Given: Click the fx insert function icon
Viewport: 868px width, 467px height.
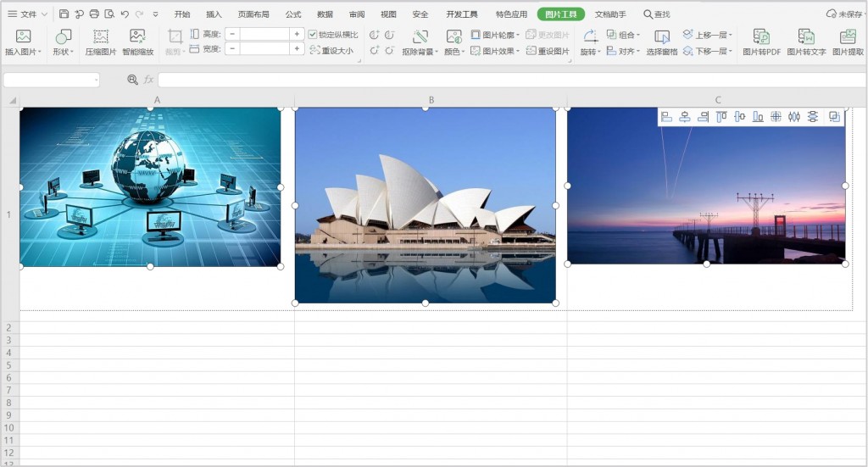Looking at the screenshot, I should pos(149,80).
